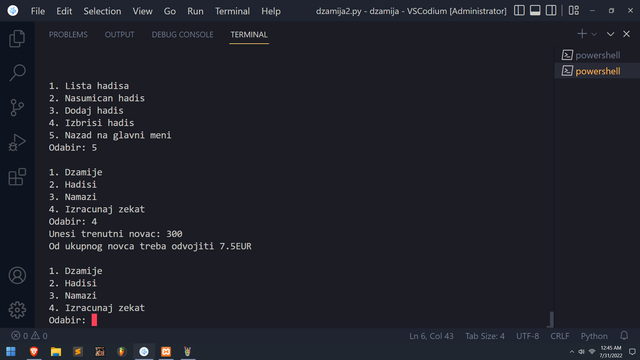Open the pencils-cup icon app in taskbar
Viewport: 640px width, 360px height.
(x=188, y=351)
